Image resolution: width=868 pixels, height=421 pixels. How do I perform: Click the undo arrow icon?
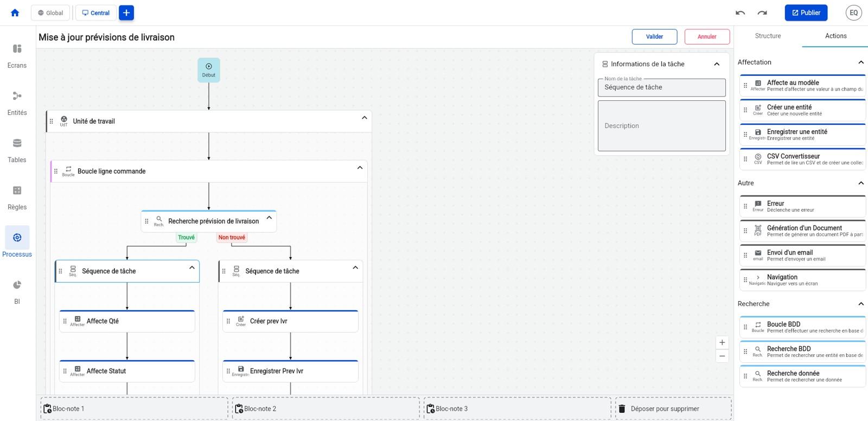click(x=740, y=12)
